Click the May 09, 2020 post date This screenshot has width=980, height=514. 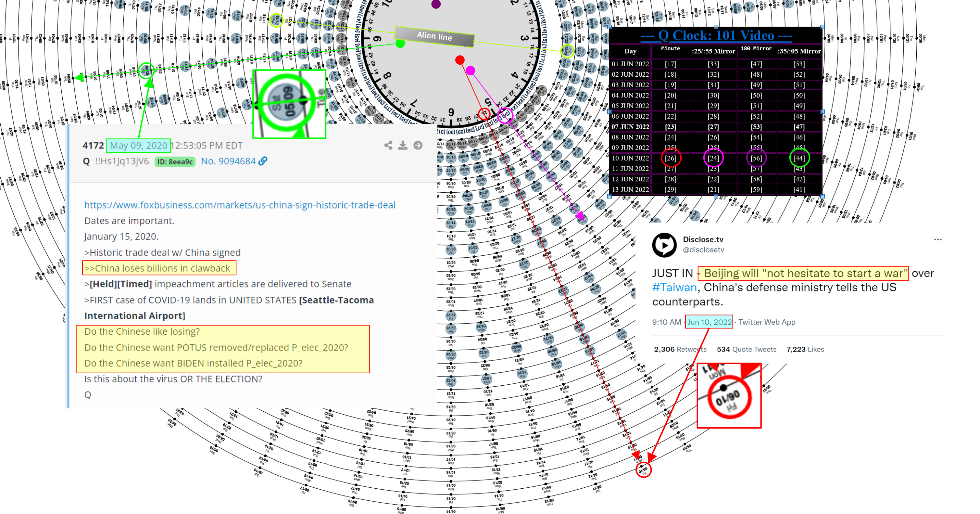[x=138, y=146]
